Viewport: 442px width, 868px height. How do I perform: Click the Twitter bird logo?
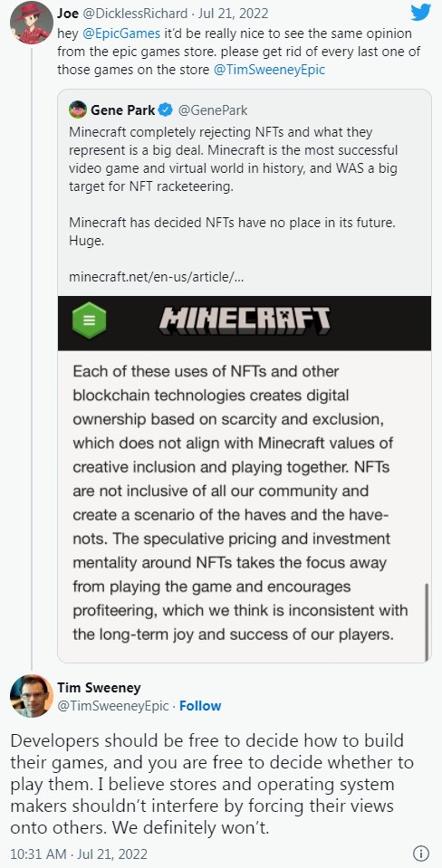[420, 12]
